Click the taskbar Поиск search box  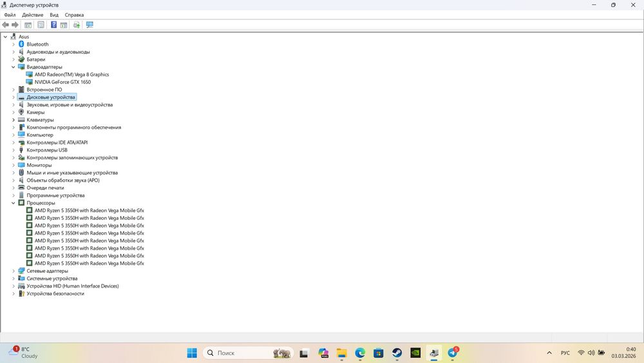248,353
